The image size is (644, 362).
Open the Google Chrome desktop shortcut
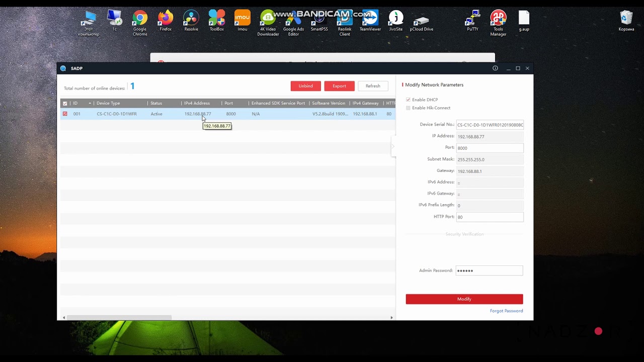coord(140,23)
